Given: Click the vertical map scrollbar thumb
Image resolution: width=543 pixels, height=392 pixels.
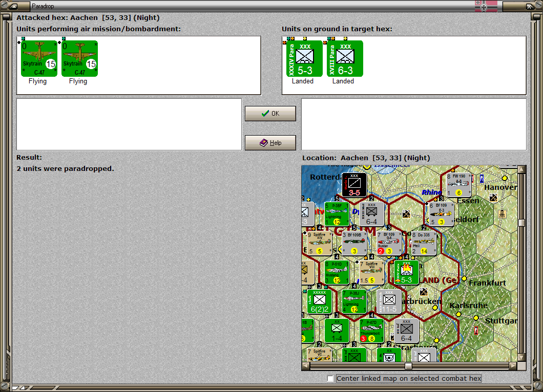Looking at the screenshot, I should tap(521, 223).
